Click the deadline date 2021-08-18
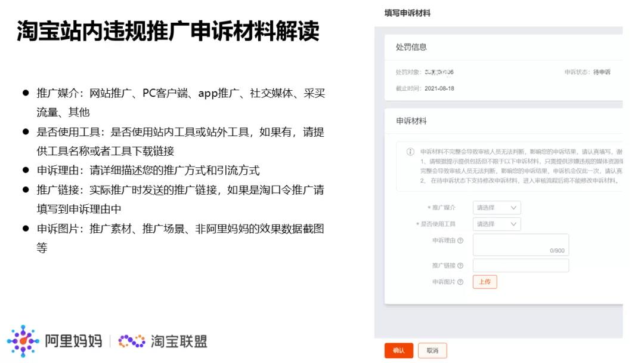644x363 pixels. pyautogui.click(x=439, y=88)
